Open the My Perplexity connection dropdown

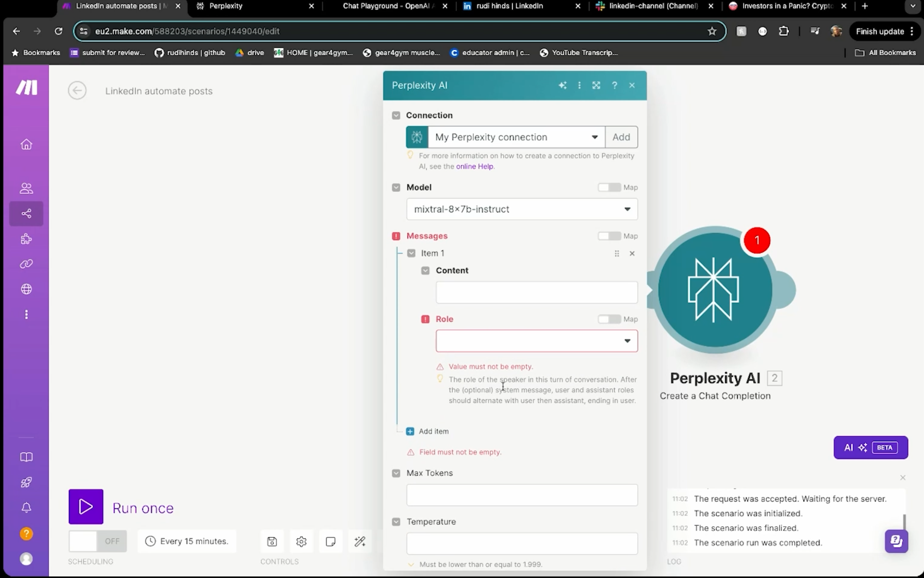click(x=516, y=137)
